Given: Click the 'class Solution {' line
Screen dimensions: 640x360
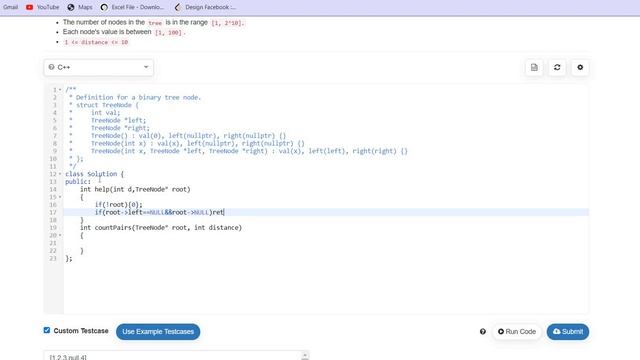Looking at the screenshot, I should (x=95, y=174).
